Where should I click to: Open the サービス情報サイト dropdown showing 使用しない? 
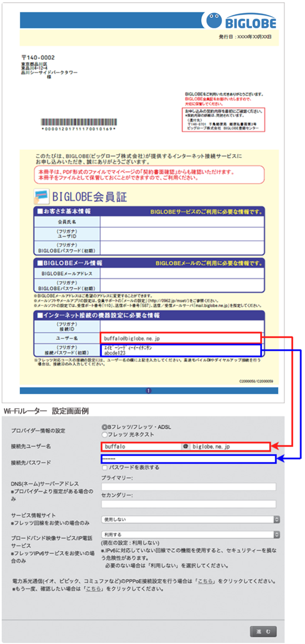tap(190, 520)
